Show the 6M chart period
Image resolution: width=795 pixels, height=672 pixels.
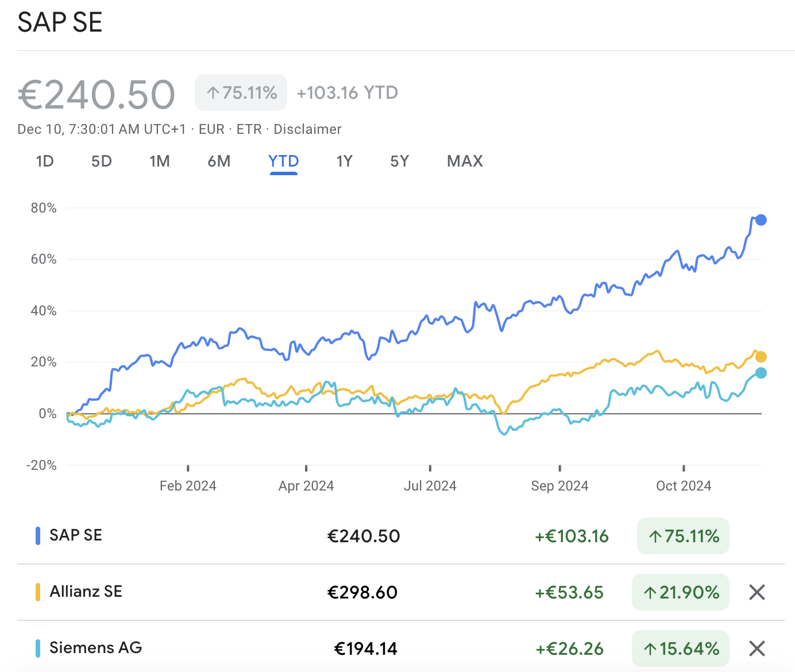219,161
